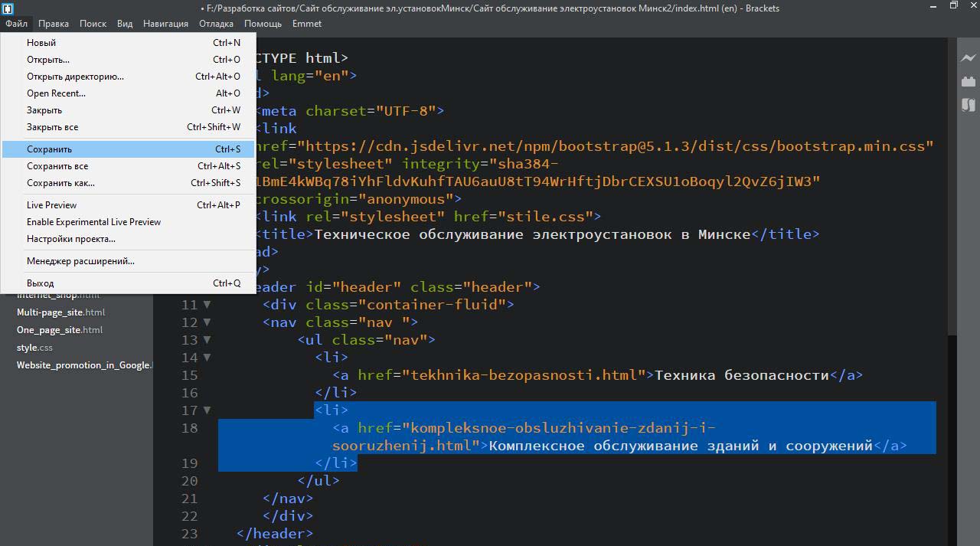The width and height of the screenshot is (980, 546).
Task: Select style.css in the sidebar
Action: (x=34, y=348)
